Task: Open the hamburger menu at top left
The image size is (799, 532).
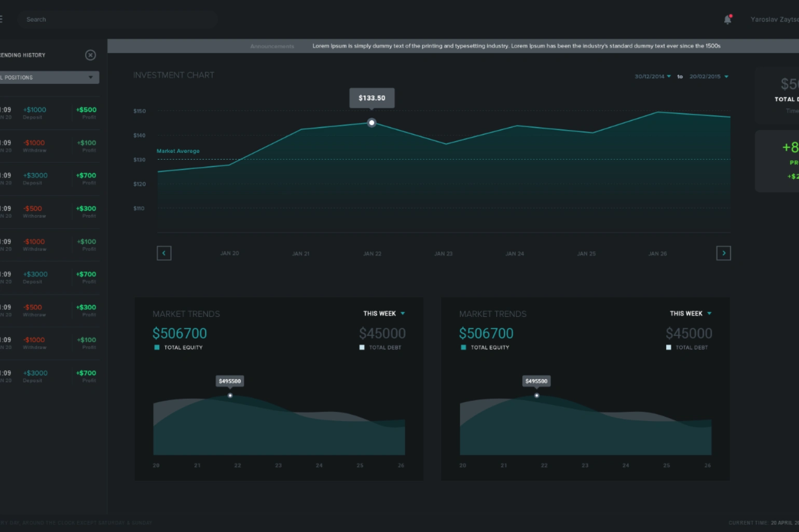Action: [1, 19]
